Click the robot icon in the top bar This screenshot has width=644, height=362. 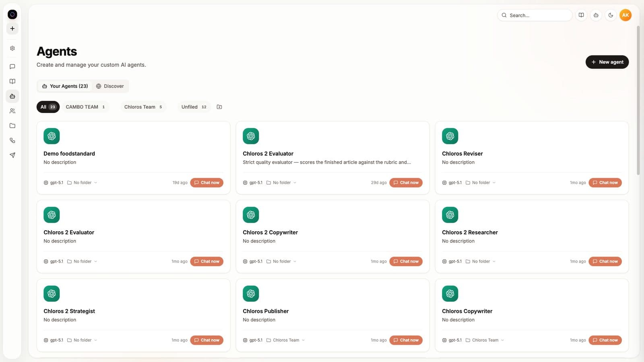coord(596,15)
